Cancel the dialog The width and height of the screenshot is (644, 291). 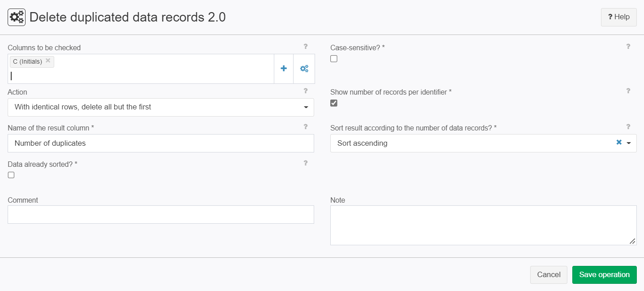point(549,275)
